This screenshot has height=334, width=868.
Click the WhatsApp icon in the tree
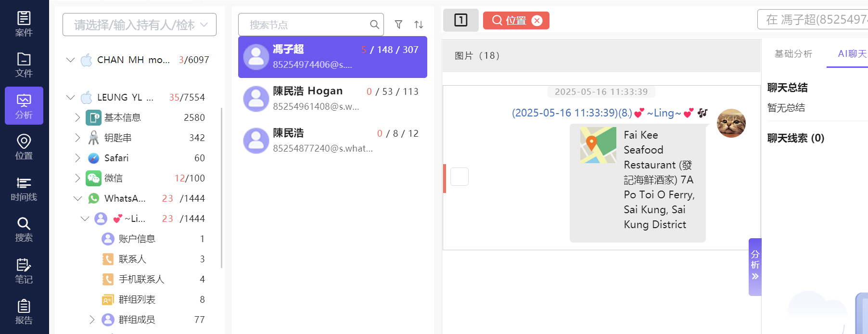click(x=94, y=198)
